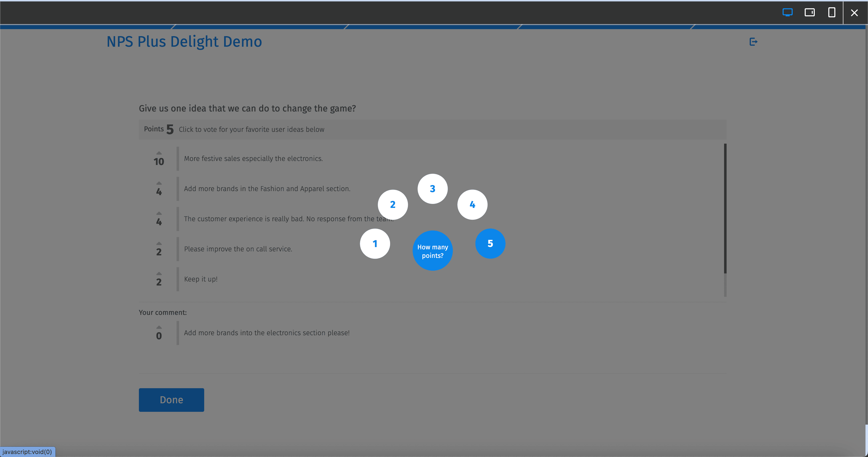The height and width of the screenshot is (457, 868).
Task: Upvote the 'customer experience is really bad' idea
Action: [159, 213]
